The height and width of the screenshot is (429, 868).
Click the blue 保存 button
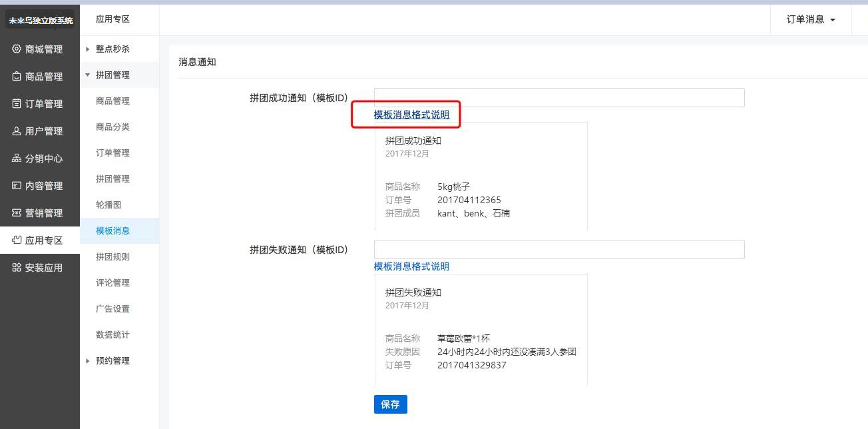(x=390, y=404)
